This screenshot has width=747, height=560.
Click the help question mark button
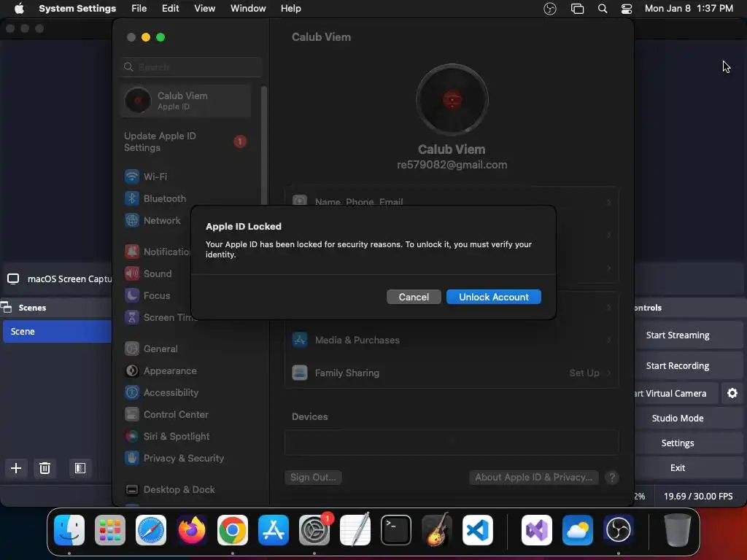pos(612,477)
